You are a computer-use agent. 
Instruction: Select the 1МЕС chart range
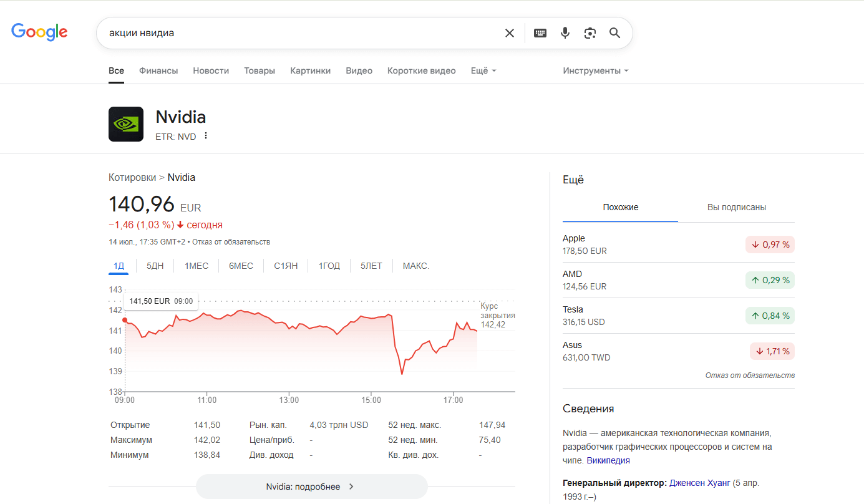(197, 266)
